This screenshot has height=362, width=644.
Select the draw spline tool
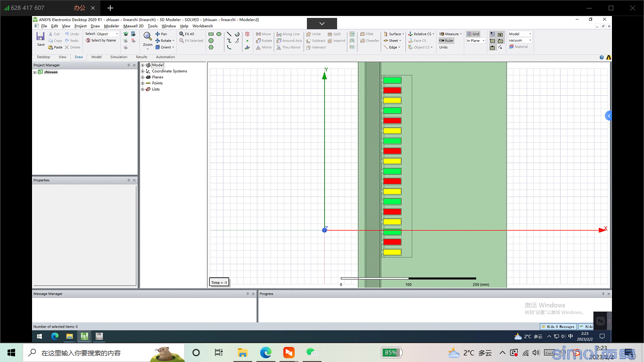229,41
